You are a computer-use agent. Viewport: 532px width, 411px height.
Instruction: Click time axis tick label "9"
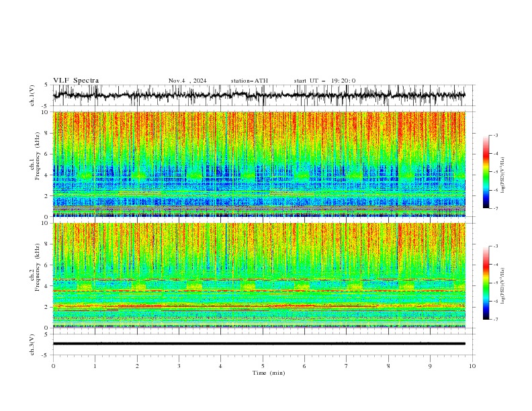[430, 366]
